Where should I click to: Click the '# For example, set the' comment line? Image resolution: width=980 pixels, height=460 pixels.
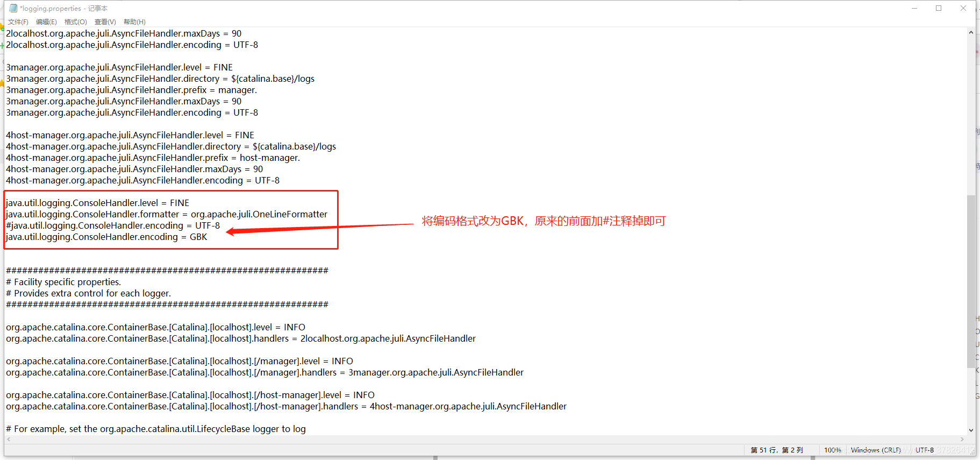156,429
